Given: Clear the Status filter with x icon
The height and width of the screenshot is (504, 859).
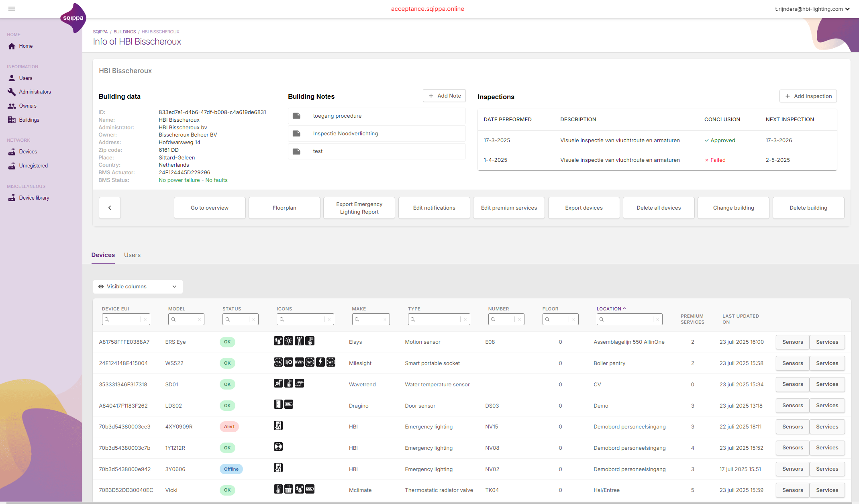Looking at the screenshot, I should (254, 319).
